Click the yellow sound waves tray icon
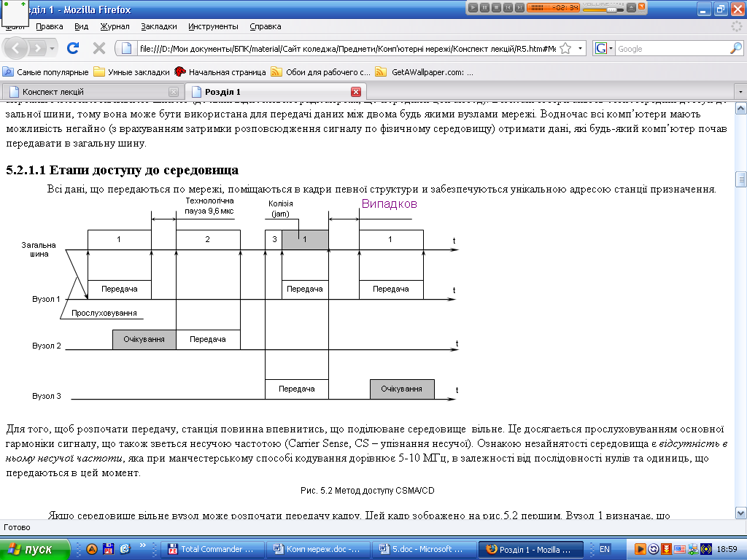 coord(705,549)
